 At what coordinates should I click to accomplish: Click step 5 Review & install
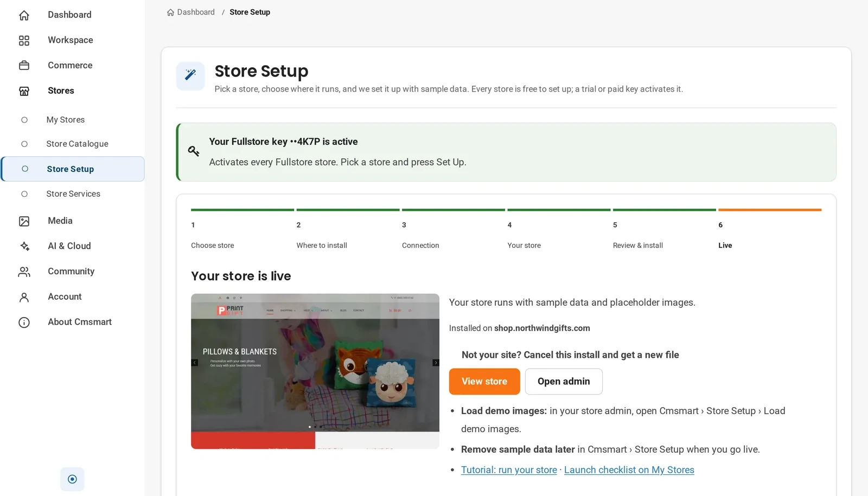(x=664, y=229)
